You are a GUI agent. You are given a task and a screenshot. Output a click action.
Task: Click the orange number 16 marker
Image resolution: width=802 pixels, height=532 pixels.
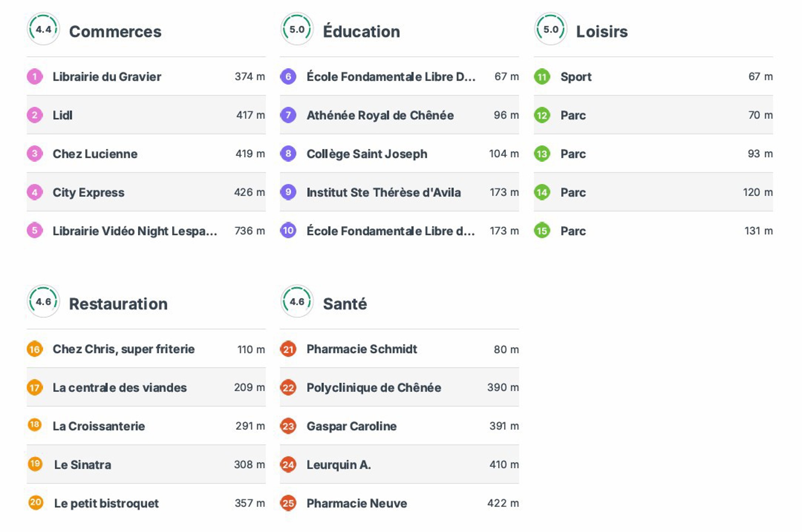click(x=35, y=349)
